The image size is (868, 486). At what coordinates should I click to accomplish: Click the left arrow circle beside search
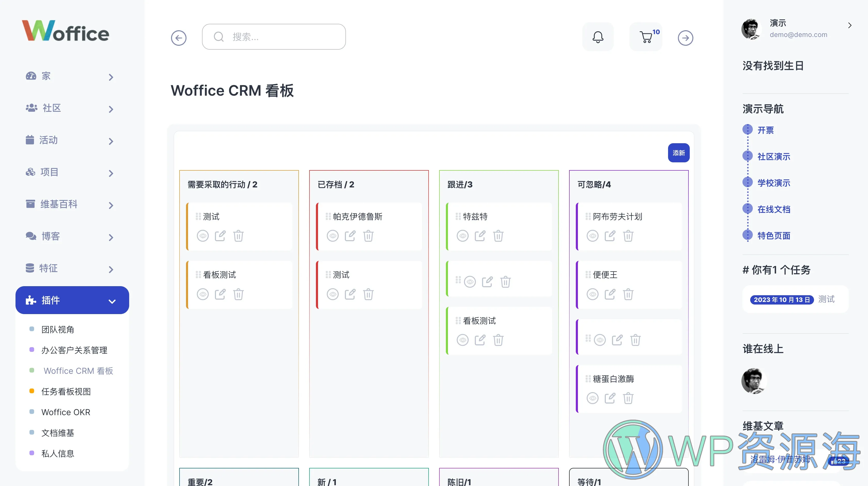[x=179, y=38]
